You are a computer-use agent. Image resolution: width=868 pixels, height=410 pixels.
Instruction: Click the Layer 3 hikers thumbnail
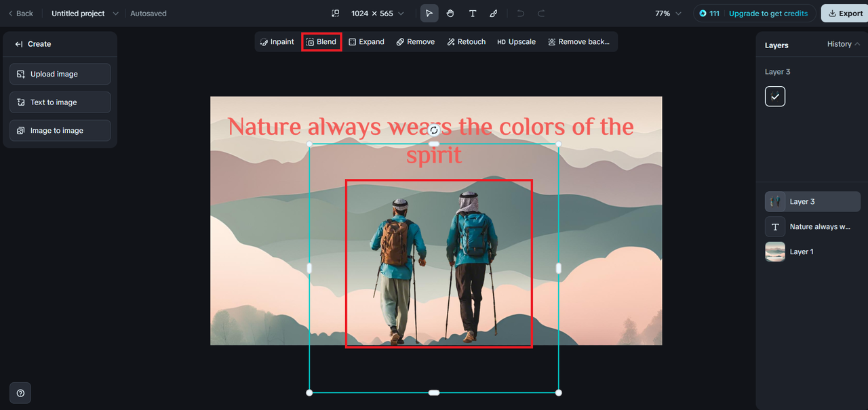[x=775, y=201]
